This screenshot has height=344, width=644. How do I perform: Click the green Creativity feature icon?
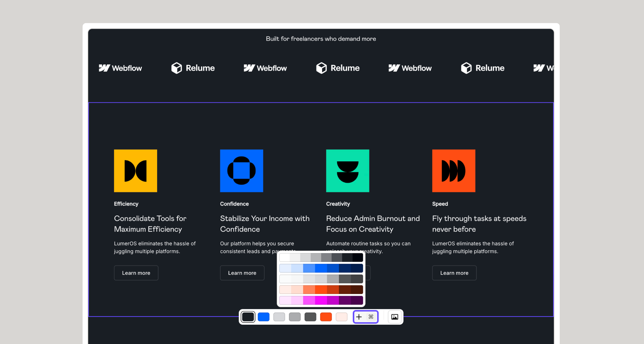348,171
